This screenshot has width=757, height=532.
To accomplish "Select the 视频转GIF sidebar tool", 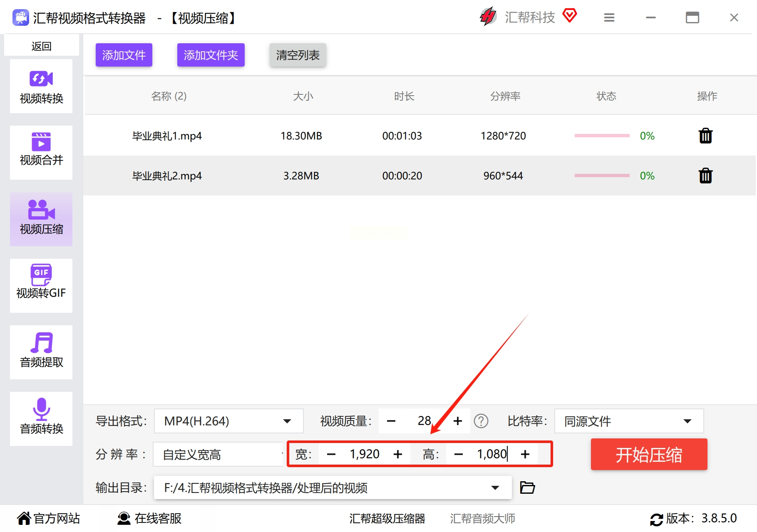I will pyautogui.click(x=41, y=285).
